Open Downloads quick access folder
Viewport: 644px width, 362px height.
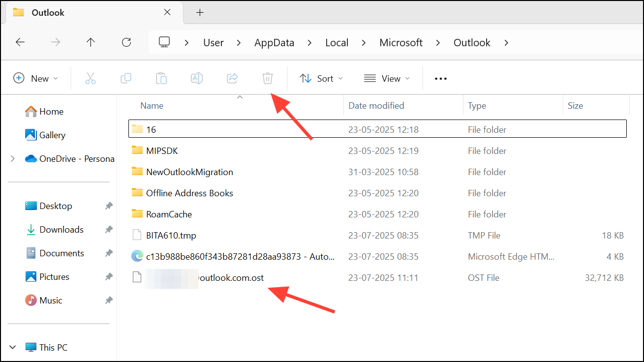(x=55, y=229)
